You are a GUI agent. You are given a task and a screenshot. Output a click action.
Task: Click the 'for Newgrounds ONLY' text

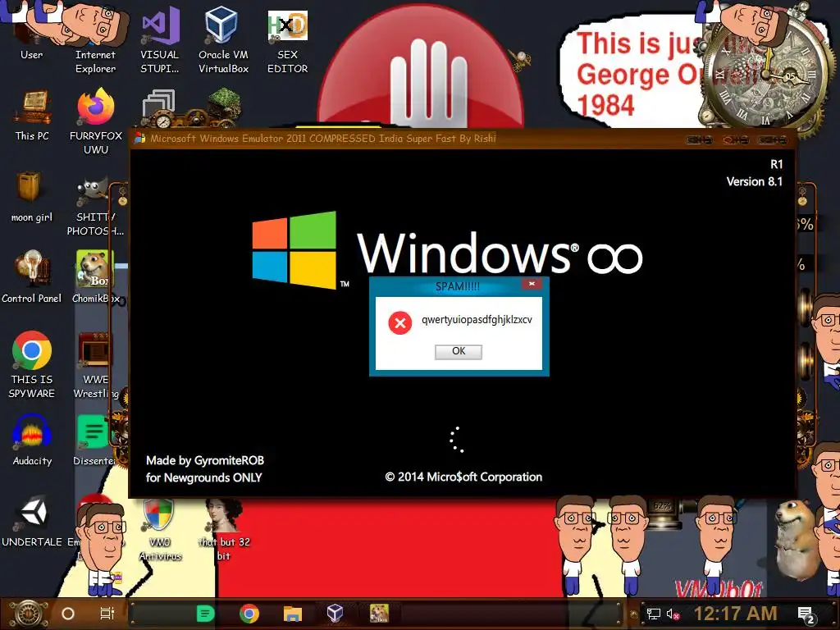[204, 478]
